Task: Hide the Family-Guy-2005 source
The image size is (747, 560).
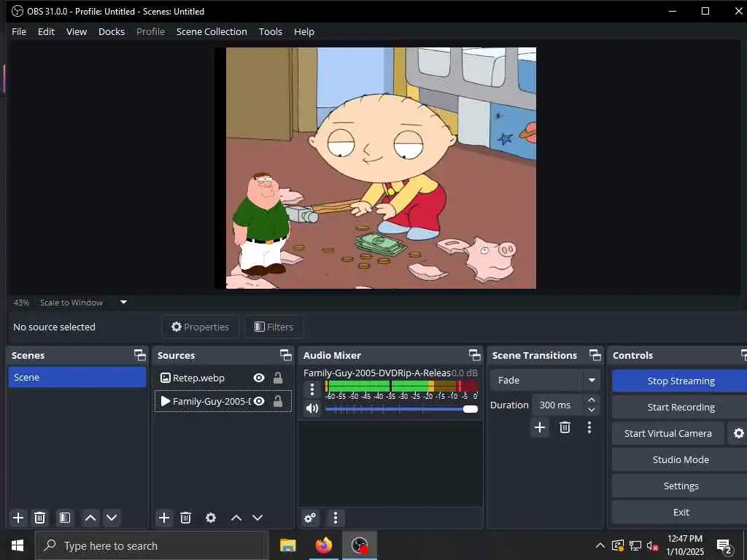Action: pyautogui.click(x=259, y=402)
